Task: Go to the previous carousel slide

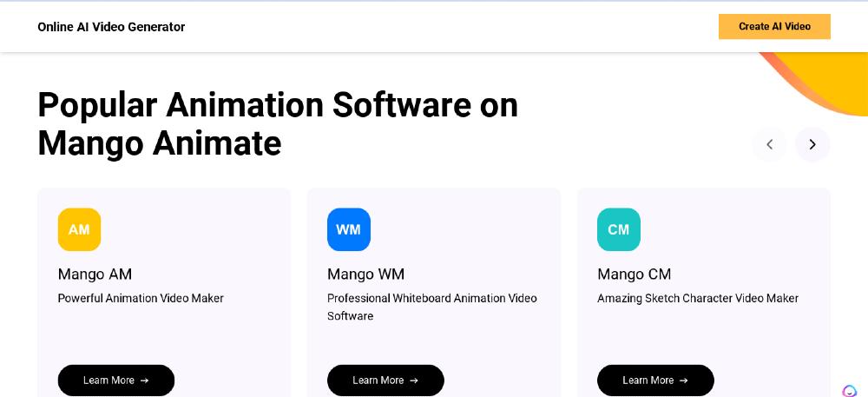Action: click(x=769, y=144)
